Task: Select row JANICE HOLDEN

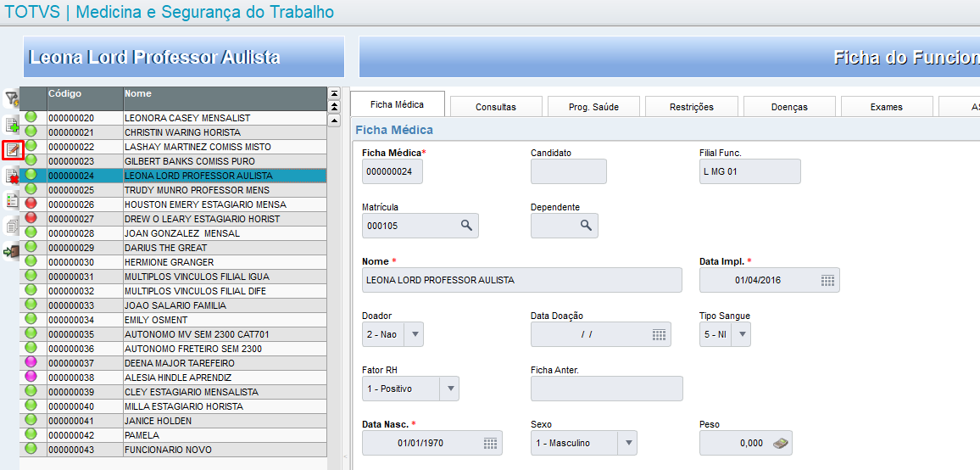Action: coord(173,420)
